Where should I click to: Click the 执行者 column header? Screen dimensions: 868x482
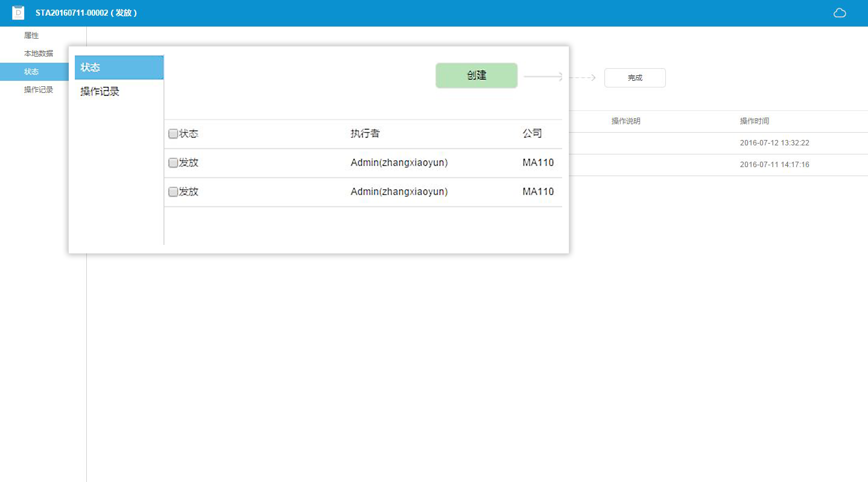pyautogui.click(x=365, y=133)
